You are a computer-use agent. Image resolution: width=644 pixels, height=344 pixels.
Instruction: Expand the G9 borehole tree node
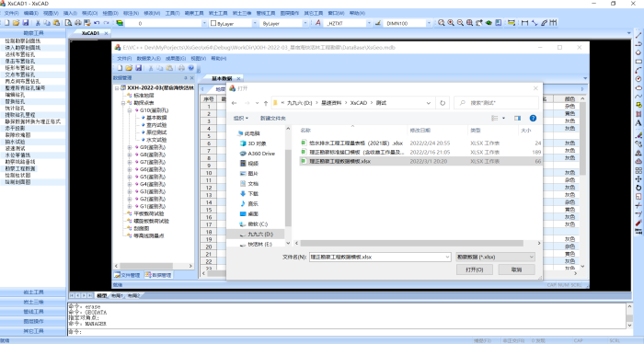coord(130,147)
